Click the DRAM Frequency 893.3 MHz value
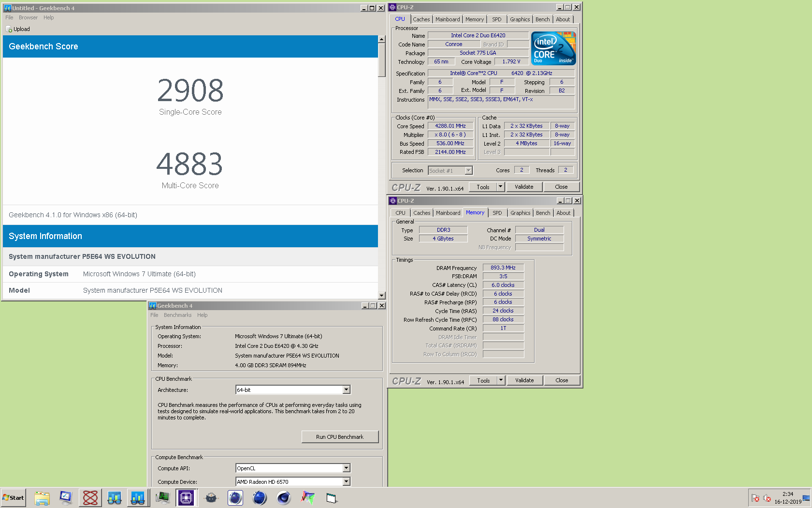Screen dimensions: 812x508 503,268
